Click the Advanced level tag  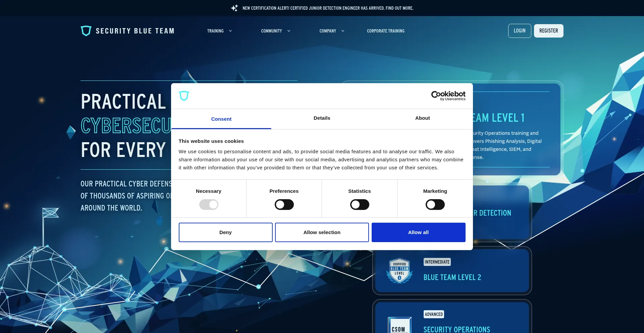click(x=434, y=314)
